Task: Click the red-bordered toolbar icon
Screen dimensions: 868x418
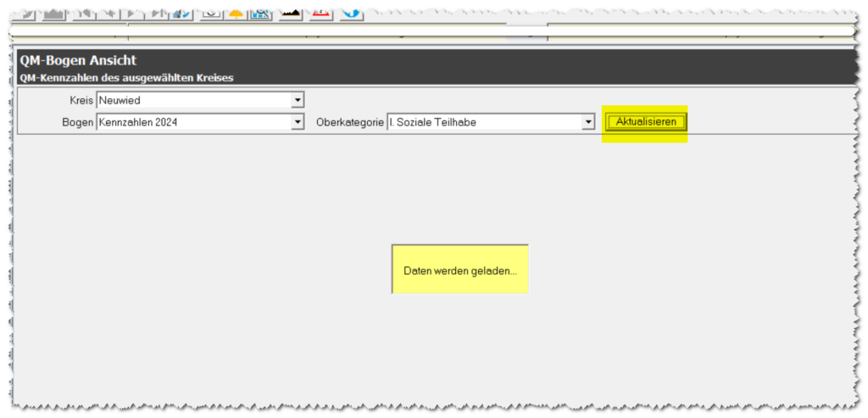Action: (x=320, y=12)
